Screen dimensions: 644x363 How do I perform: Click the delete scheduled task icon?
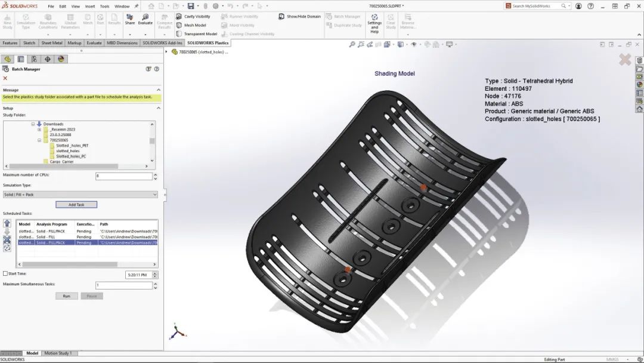click(6, 240)
